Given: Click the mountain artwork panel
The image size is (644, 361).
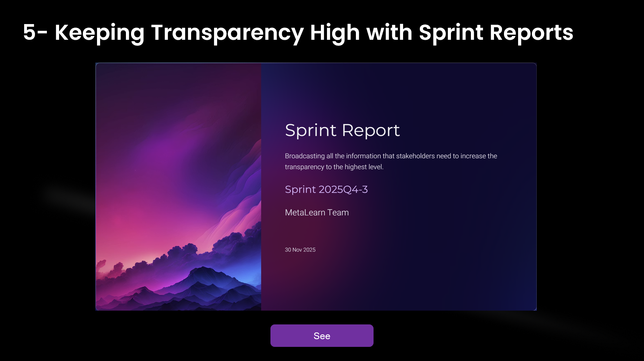Looking at the screenshot, I should click(x=178, y=186).
